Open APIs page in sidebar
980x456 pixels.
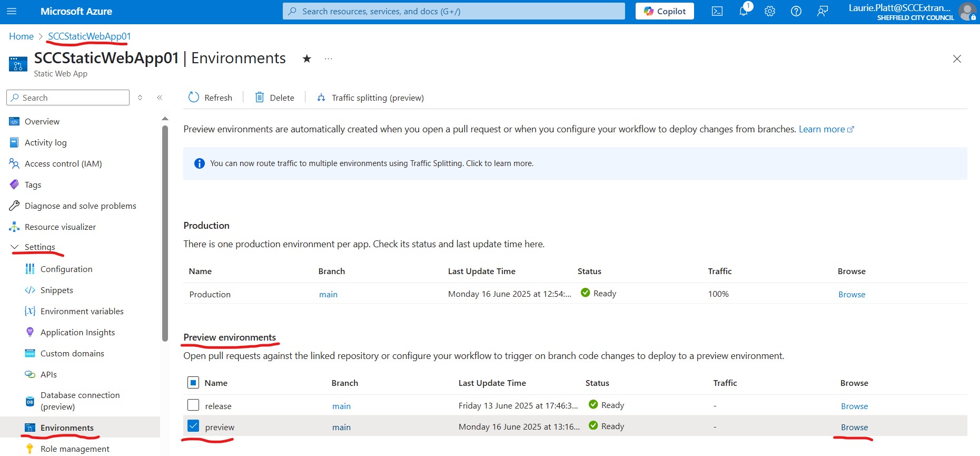click(x=48, y=374)
